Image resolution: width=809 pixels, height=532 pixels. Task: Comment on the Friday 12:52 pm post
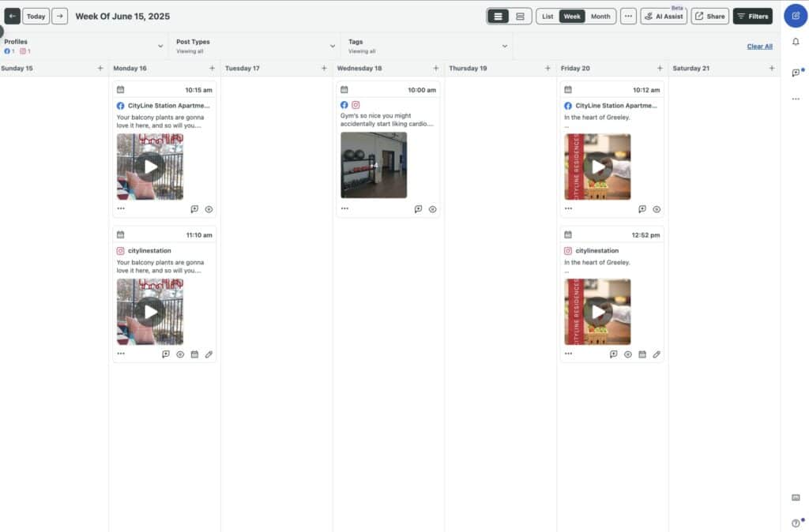[613, 354]
